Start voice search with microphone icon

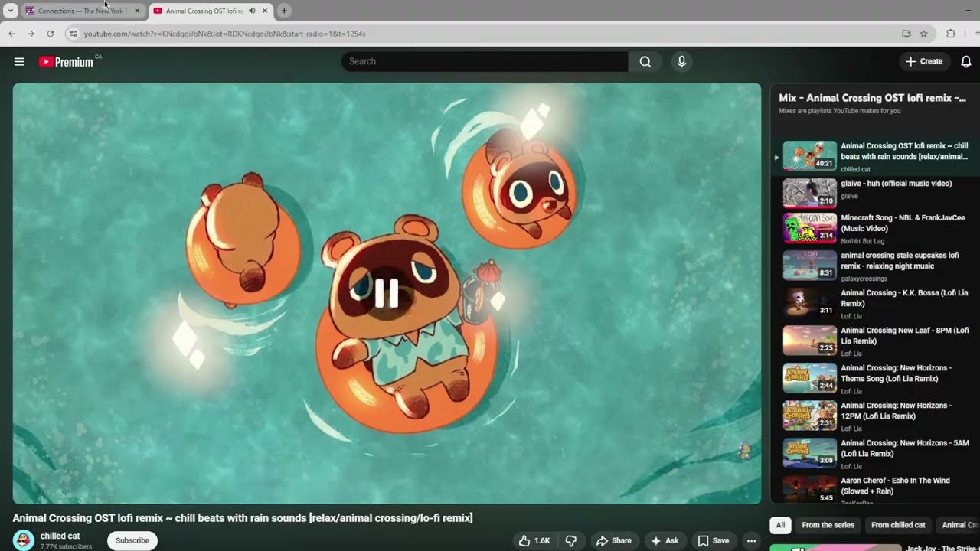681,62
